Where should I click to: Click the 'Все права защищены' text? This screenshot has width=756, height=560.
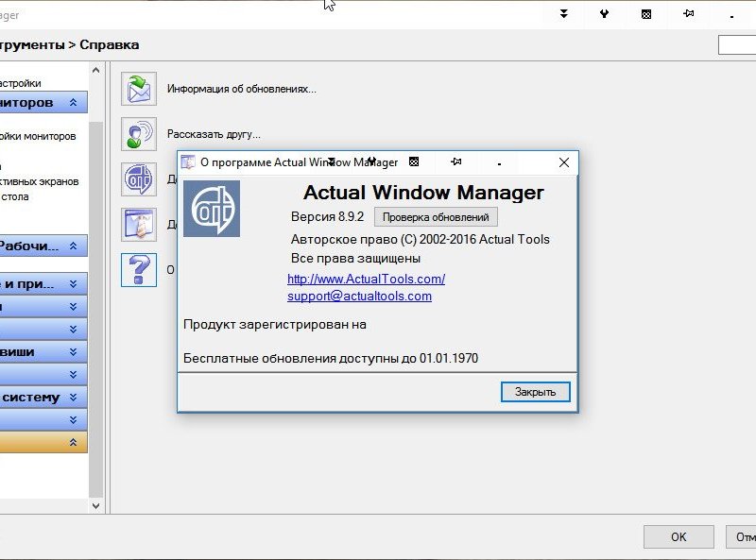(355, 259)
